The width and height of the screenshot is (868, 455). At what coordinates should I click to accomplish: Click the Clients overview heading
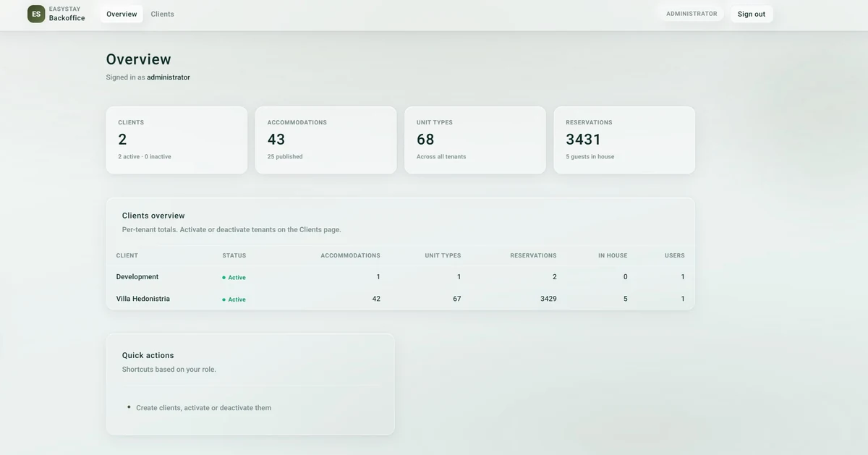[x=153, y=216]
